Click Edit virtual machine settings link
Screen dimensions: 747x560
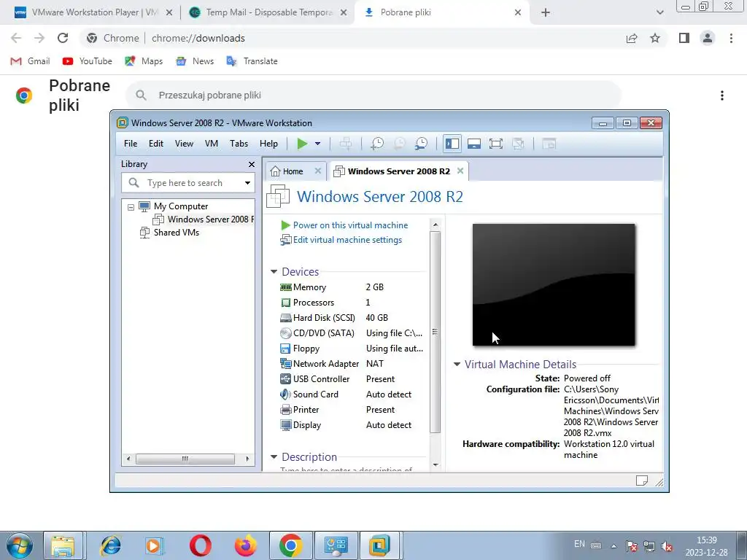click(x=347, y=240)
